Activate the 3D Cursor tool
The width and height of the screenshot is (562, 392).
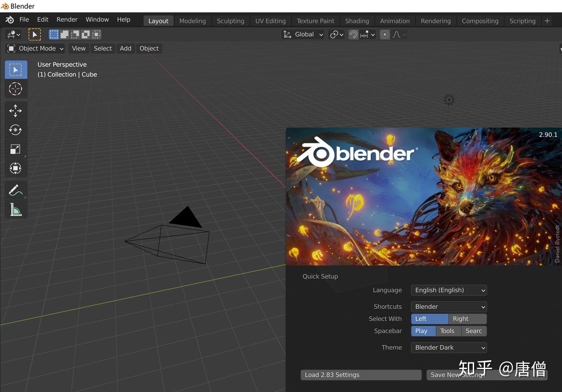(x=15, y=89)
